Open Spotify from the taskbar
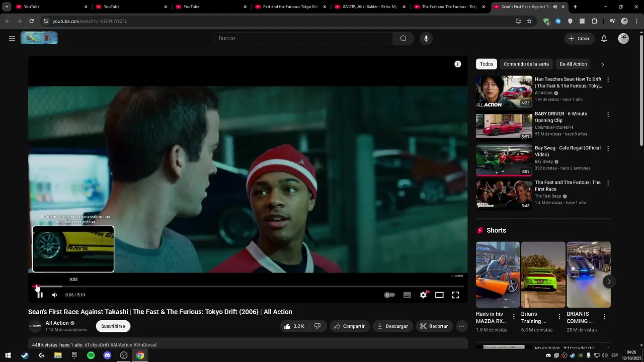Image resolution: width=644 pixels, height=362 pixels. (x=91, y=355)
